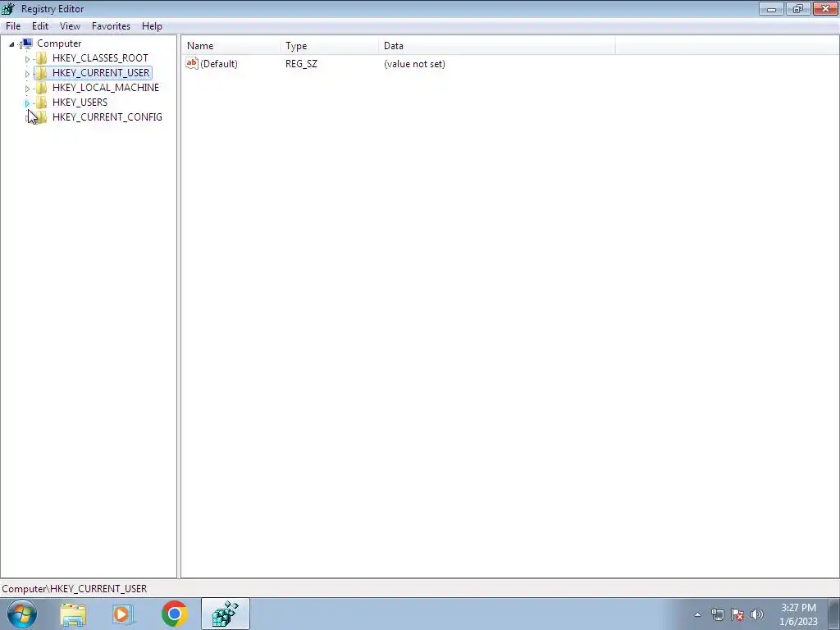The image size is (840, 630).
Task: Minimize the Registry Editor window
Action: click(x=771, y=8)
